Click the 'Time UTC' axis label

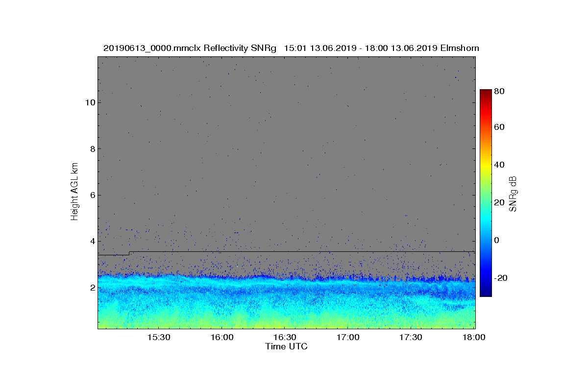pos(287,346)
